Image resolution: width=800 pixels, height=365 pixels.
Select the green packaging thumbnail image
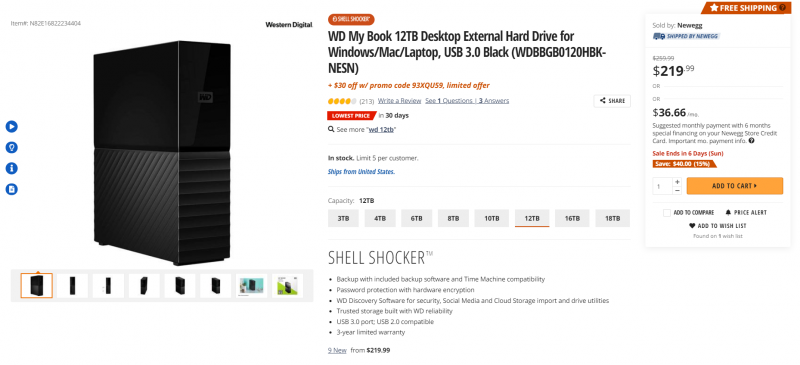pos(287,286)
